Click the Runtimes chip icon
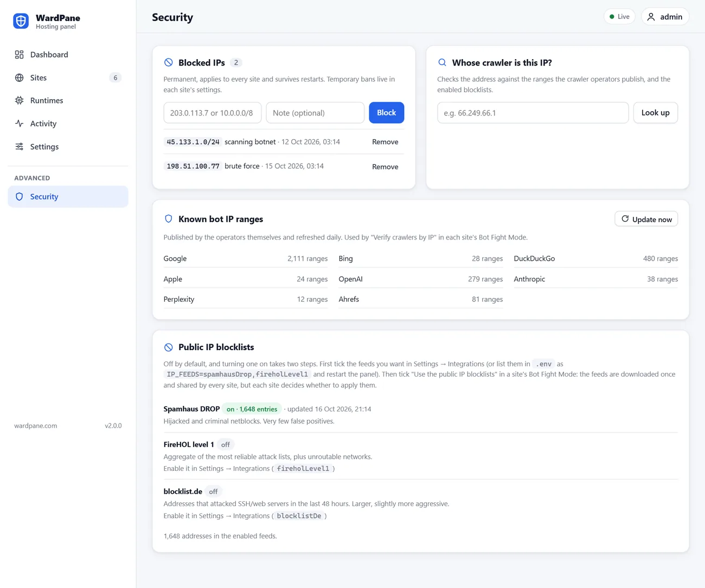Screen dimensions: 705x588 coord(20,100)
